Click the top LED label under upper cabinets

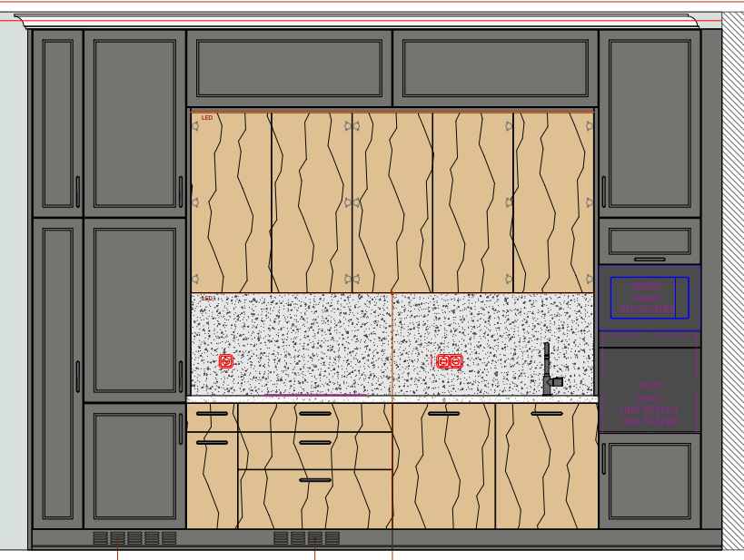pyautogui.click(x=207, y=118)
